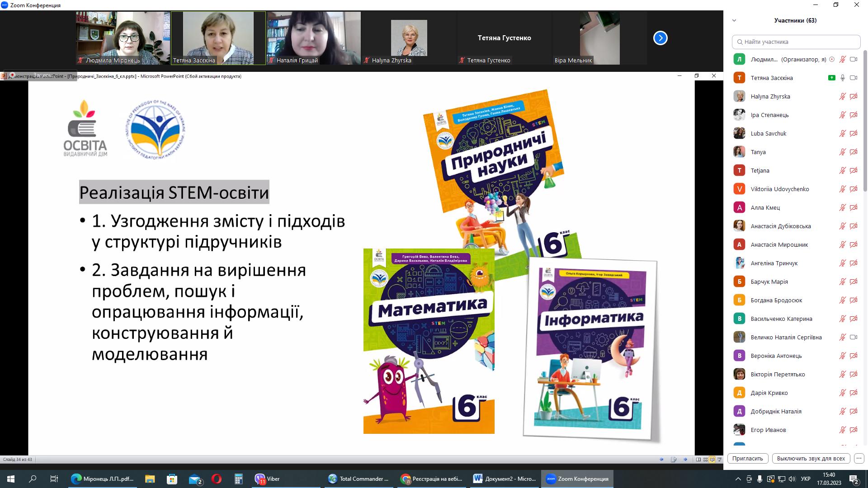Click Выключить звук для всех button
868x488 pixels.
point(811,458)
